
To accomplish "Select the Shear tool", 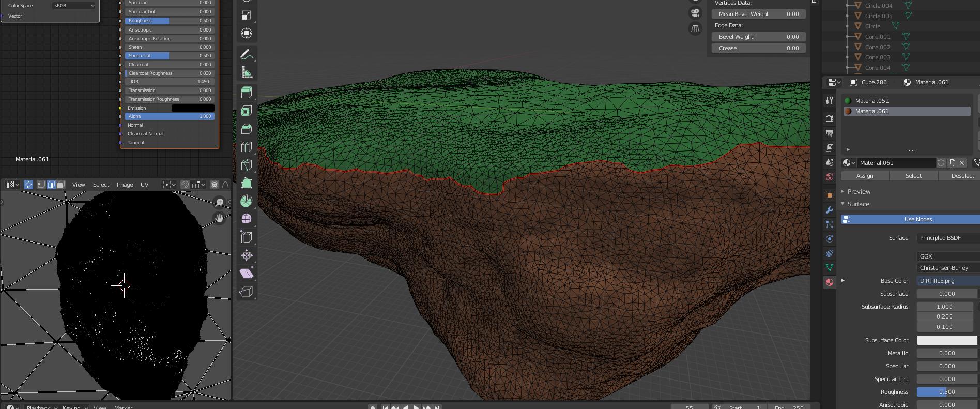I will (247, 274).
